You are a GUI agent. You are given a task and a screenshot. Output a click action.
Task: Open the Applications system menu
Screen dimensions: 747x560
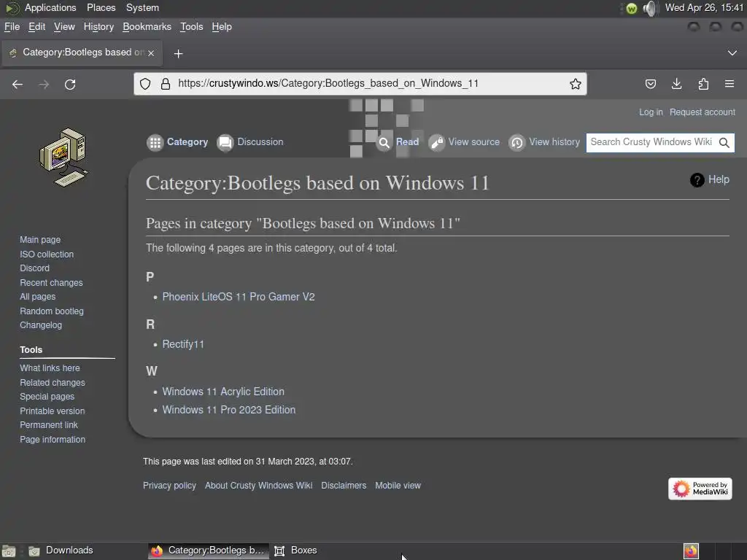(50, 7)
